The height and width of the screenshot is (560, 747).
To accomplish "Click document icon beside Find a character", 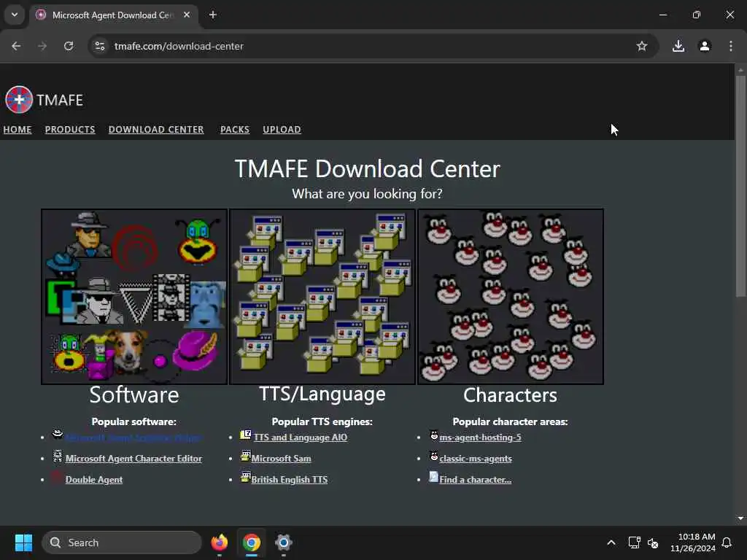I will (x=433, y=477).
